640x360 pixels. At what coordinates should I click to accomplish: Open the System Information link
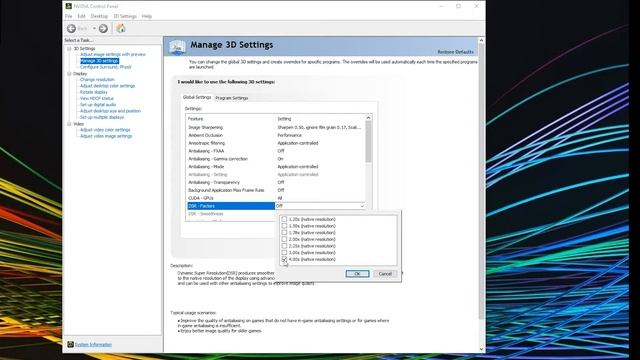pos(93,344)
